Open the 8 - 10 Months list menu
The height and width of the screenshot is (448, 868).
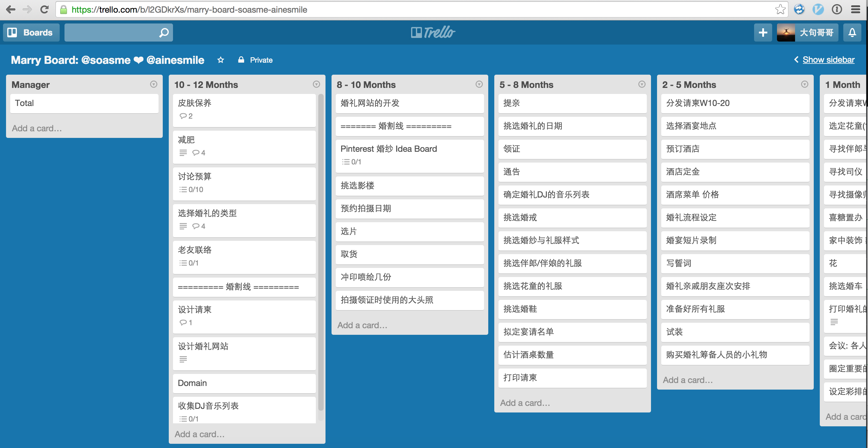coord(479,84)
